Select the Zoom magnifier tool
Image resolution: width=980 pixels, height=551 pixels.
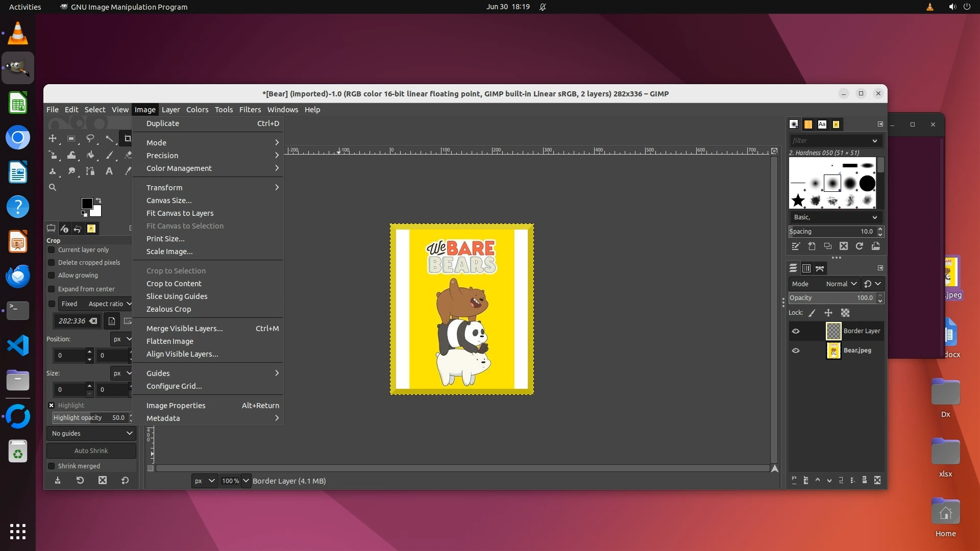coord(53,187)
